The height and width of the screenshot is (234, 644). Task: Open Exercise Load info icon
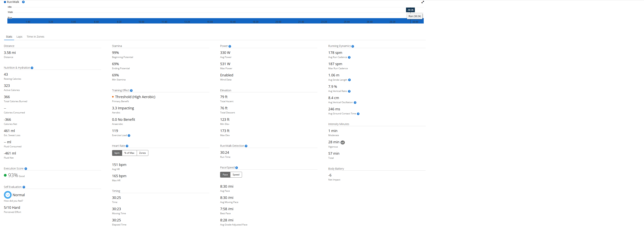coord(129,136)
